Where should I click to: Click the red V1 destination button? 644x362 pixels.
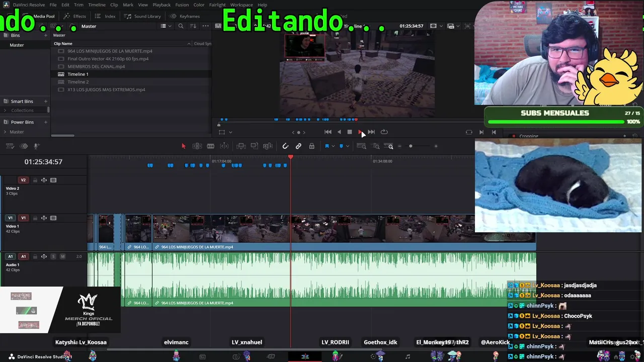[x=23, y=218]
